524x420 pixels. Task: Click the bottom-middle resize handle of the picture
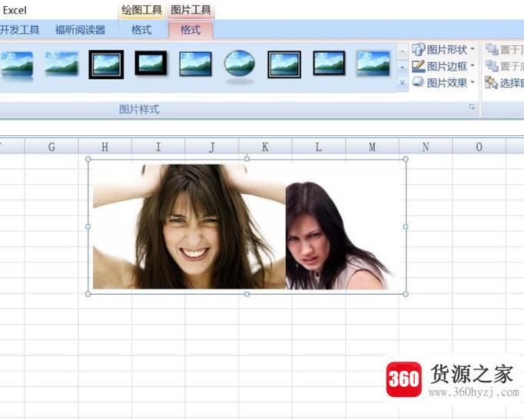247,294
